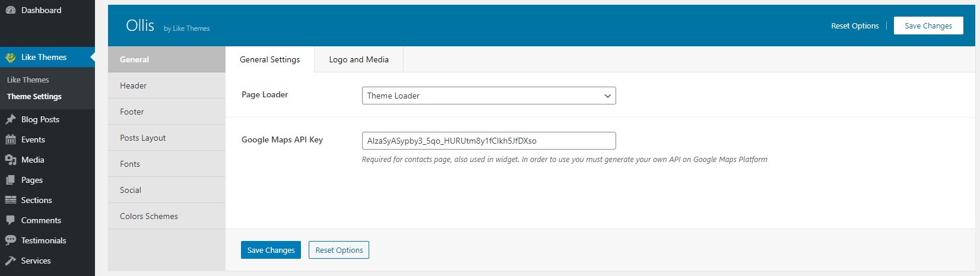Image resolution: width=980 pixels, height=276 pixels.
Task: Open Dashboard menu item
Action: click(x=47, y=10)
